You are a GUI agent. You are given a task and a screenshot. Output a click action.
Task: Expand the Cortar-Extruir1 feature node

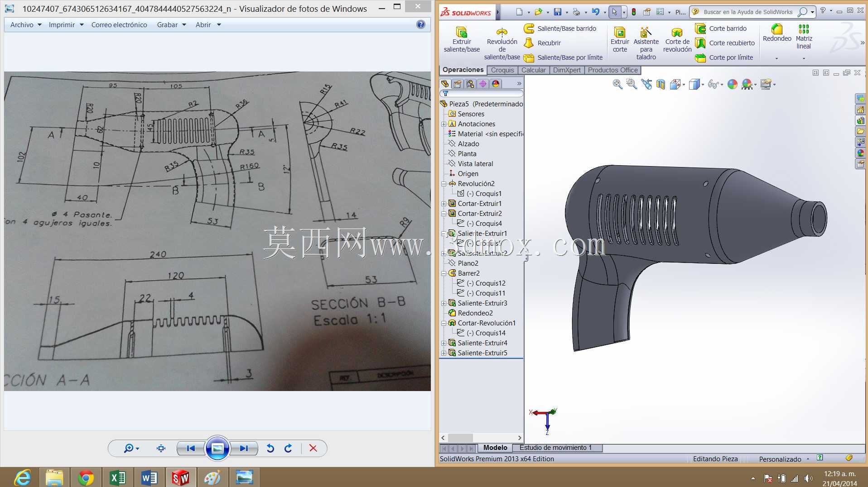(444, 204)
